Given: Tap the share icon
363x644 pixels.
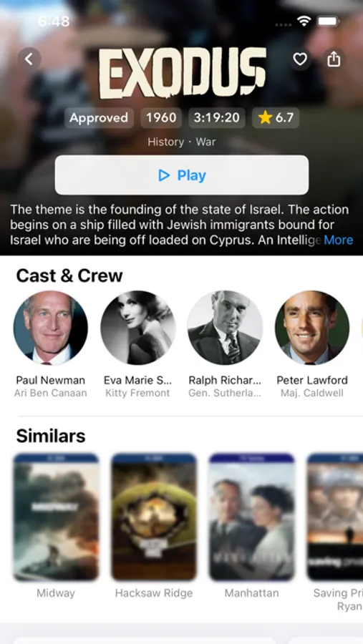Looking at the screenshot, I should pyautogui.click(x=334, y=59).
